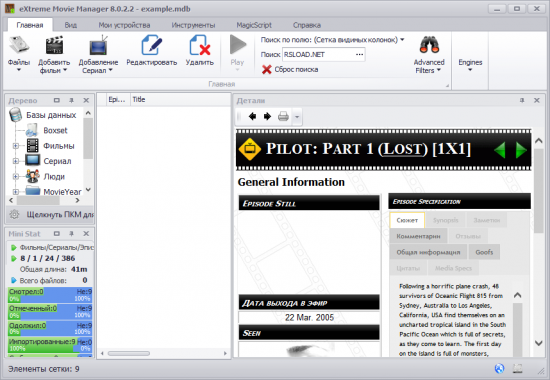This screenshot has width=550, height=380.
Task: Pin the Дерево panel
Action: [71, 100]
